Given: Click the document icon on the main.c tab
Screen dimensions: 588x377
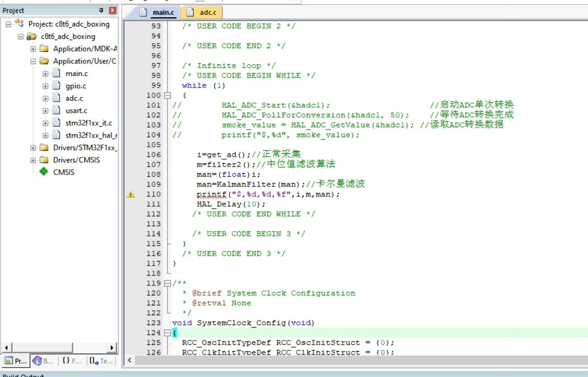Looking at the screenshot, I should tap(144, 12).
